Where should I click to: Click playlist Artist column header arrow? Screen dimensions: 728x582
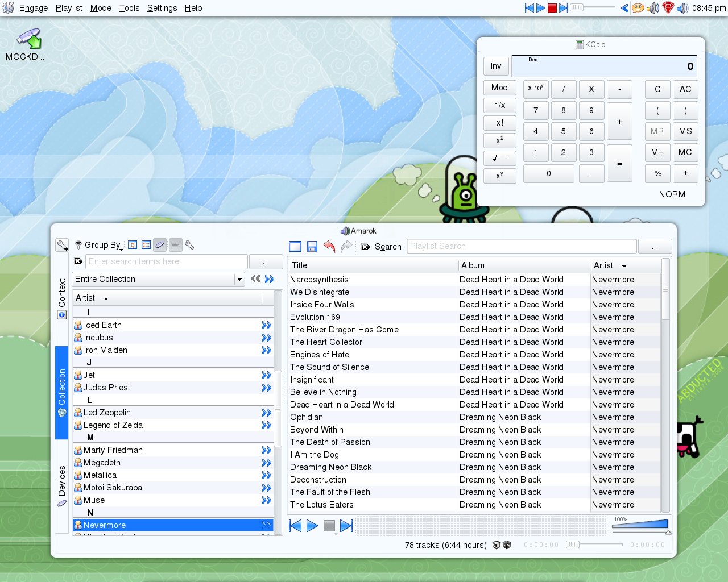point(624,266)
